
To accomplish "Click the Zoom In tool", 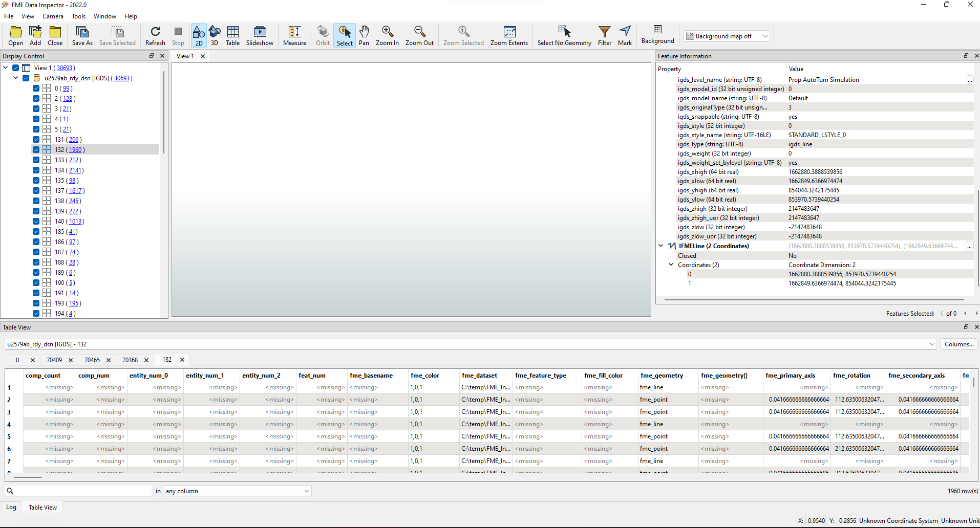I will 387,36.
